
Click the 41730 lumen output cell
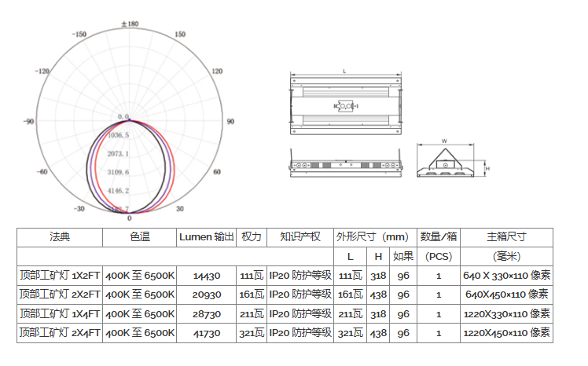click(x=207, y=333)
